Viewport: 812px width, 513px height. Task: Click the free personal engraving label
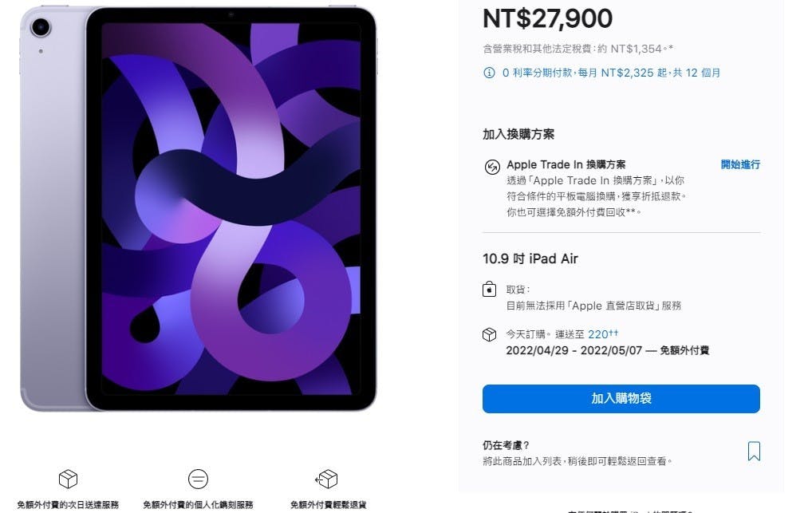point(198,505)
